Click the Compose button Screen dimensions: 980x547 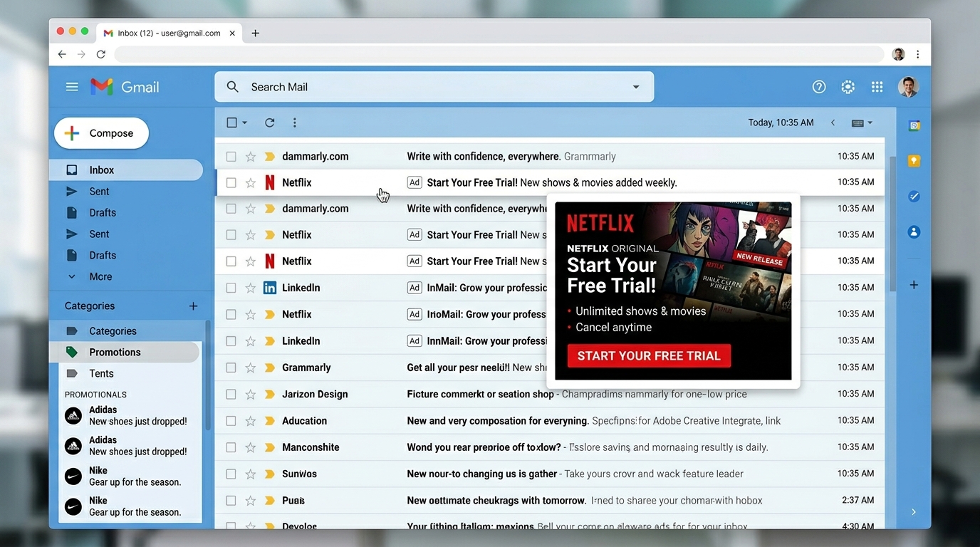point(101,133)
